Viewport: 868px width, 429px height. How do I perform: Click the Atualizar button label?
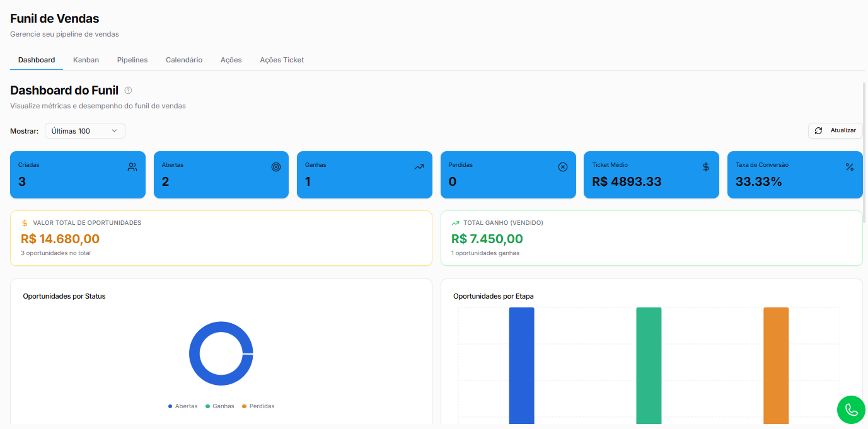tap(843, 130)
